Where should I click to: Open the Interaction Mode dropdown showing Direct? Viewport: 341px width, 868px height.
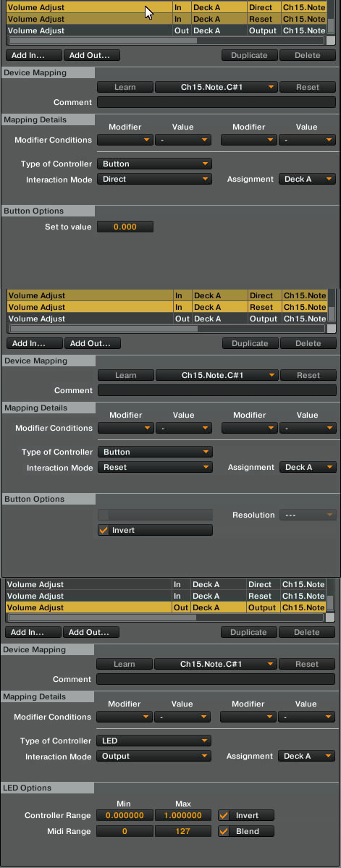pos(154,180)
